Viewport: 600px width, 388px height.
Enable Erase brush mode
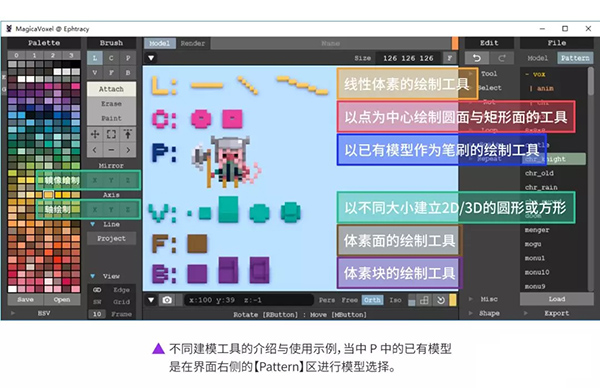click(111, 104)
